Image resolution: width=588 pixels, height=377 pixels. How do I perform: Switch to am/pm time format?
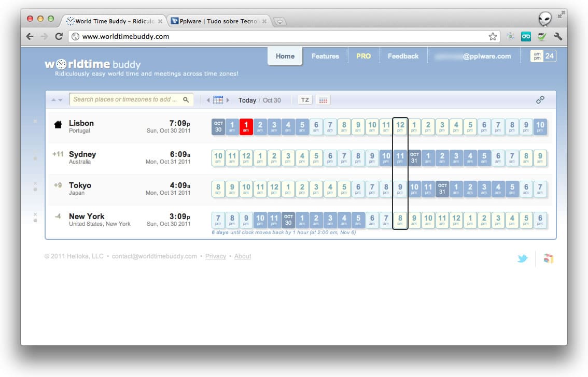(537, 56)
